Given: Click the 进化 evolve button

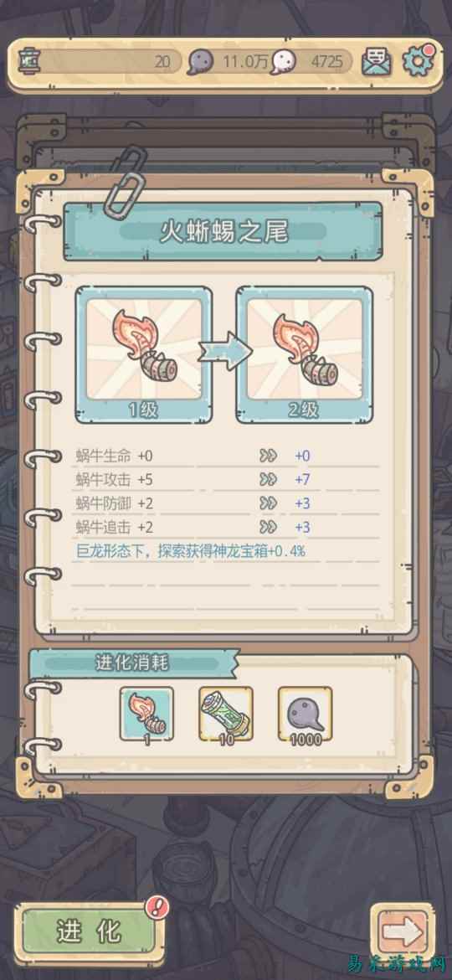Looking at the screenshot, I should click(x=89, y=932).
